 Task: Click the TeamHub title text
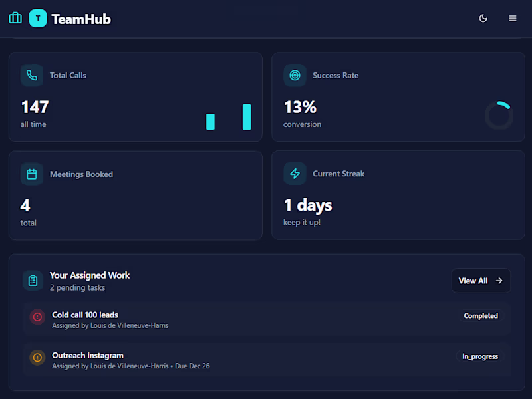pos(81,19)
